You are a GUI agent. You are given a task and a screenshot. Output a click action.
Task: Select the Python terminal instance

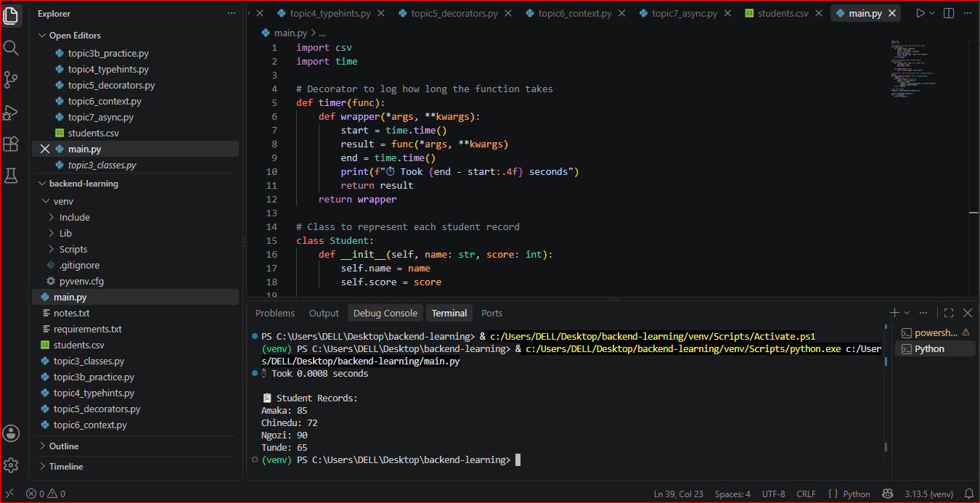[934, 348]
